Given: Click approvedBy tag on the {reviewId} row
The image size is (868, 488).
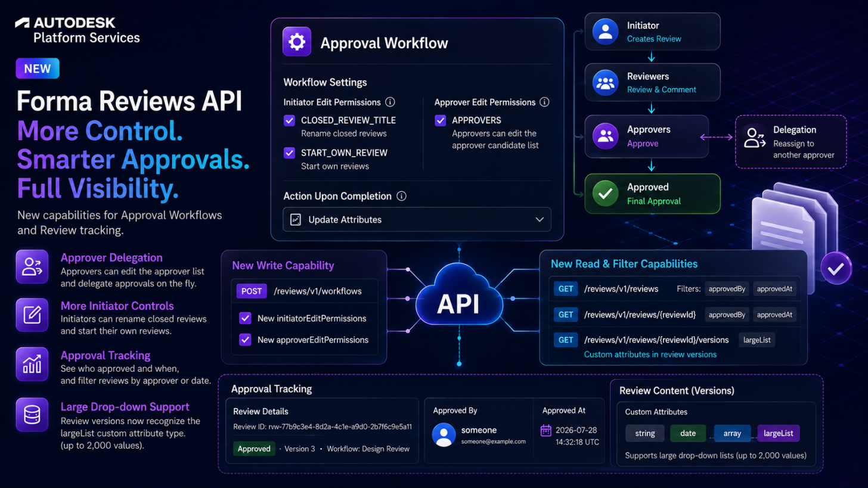Looking at the screenshot, I should 727,315.
